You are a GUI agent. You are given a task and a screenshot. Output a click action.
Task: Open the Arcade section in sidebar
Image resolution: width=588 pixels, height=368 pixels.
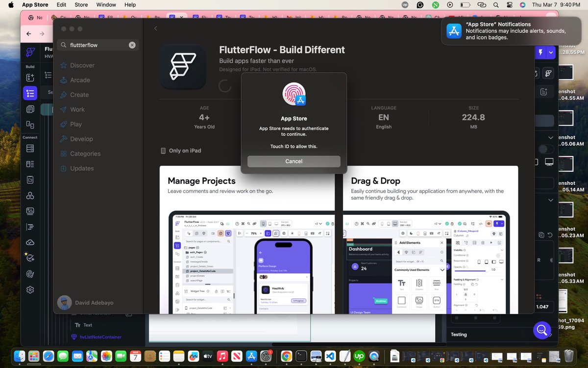74,80
